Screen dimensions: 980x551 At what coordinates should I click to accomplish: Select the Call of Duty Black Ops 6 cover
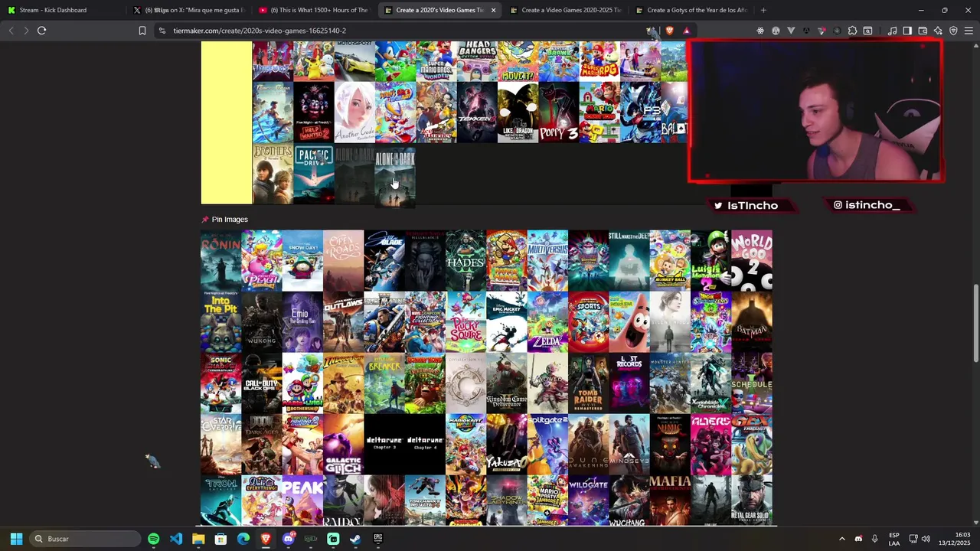261,383
